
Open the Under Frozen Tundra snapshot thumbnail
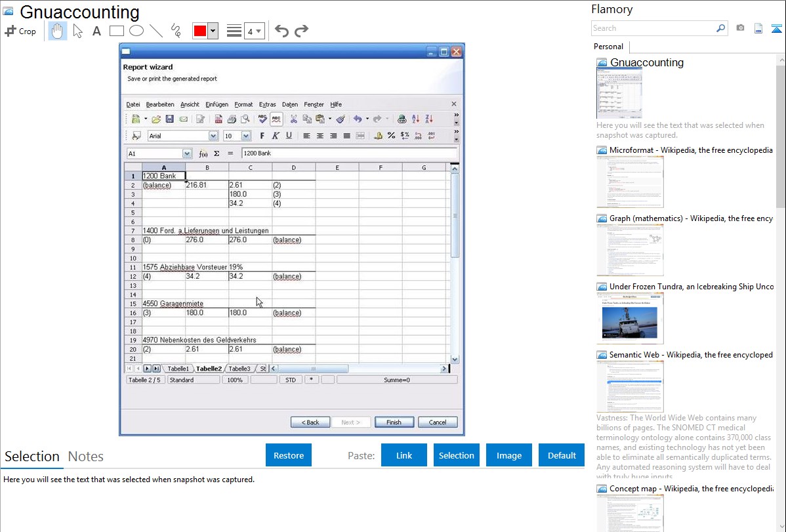point(630,318)
